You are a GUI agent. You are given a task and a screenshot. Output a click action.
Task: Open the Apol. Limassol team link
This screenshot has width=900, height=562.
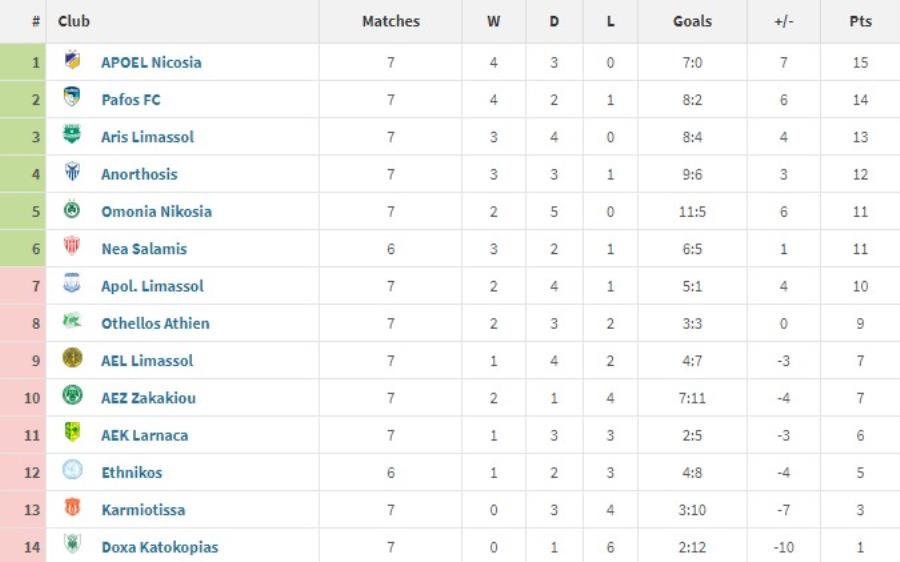pyautogui.click(x=152, y=286)
